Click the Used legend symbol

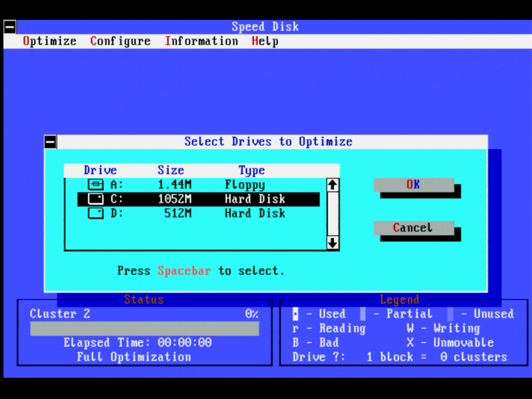295,314
